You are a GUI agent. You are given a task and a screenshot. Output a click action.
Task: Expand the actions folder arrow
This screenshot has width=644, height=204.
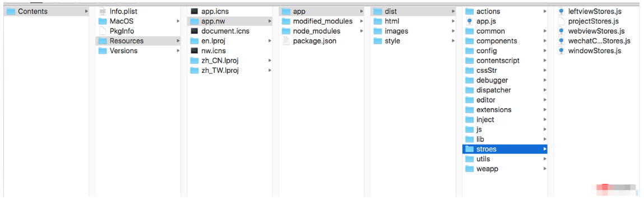(x=545, y=12)
